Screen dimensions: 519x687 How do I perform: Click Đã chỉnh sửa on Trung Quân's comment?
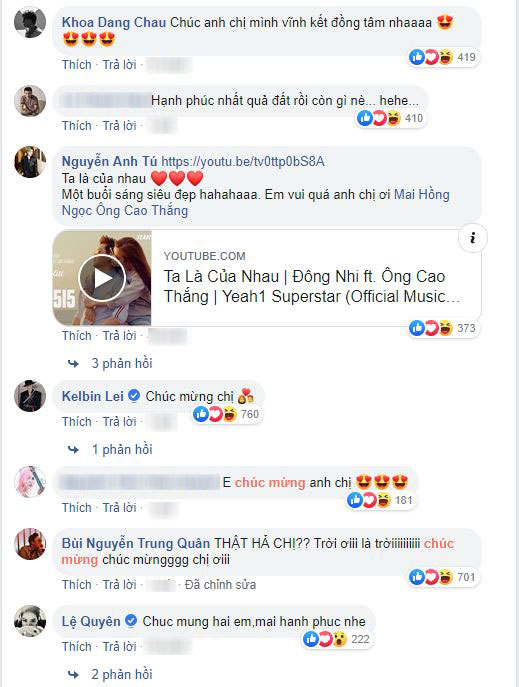pyautogui.click(x=220, y=584)
